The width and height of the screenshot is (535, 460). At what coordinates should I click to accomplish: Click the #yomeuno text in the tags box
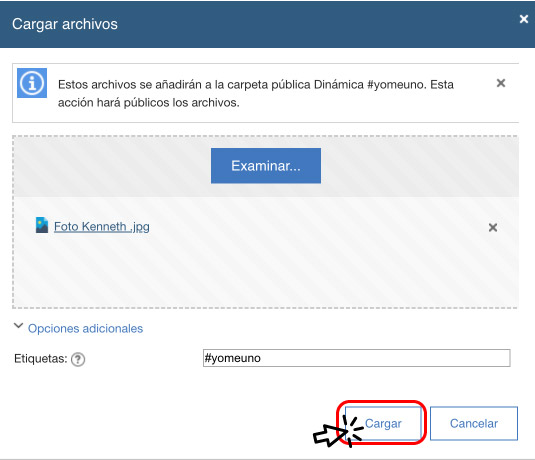click(x=232, y=358)
